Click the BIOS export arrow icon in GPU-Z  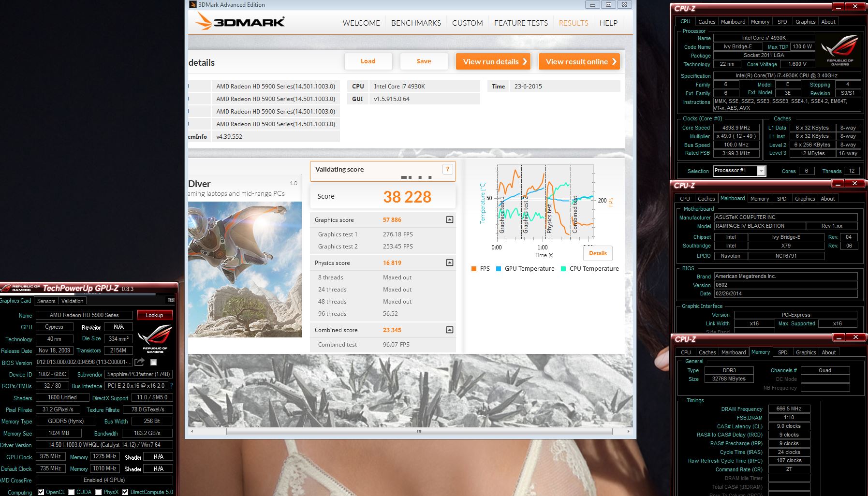point(140,362)
